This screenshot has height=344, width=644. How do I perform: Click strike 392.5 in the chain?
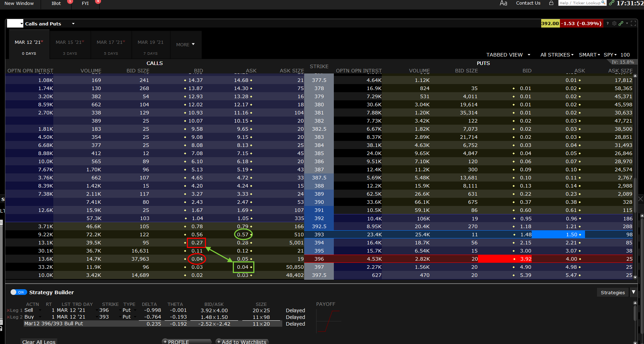point(319,226)
